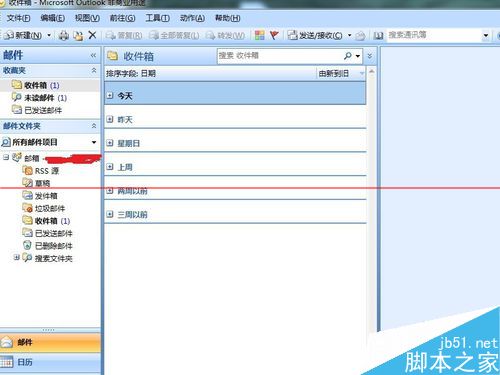Open the address book search dropdown arrow

tap(486, 35)
